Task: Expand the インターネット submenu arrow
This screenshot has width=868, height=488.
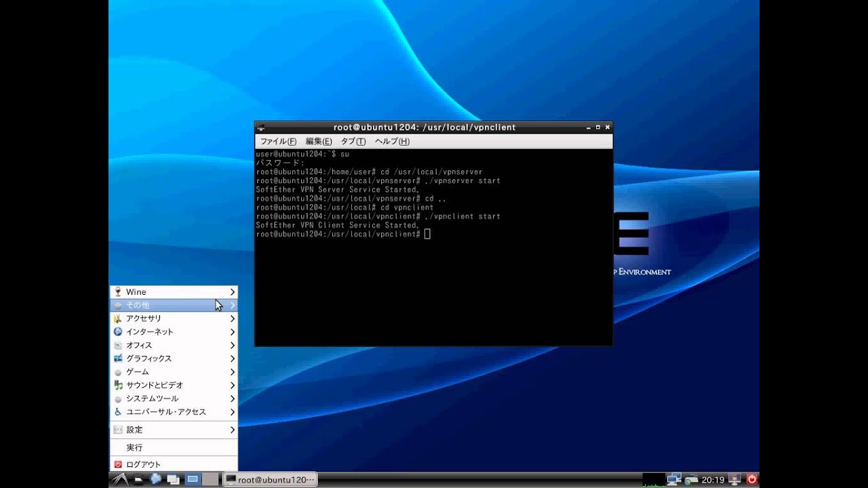Action: [232, 332]
